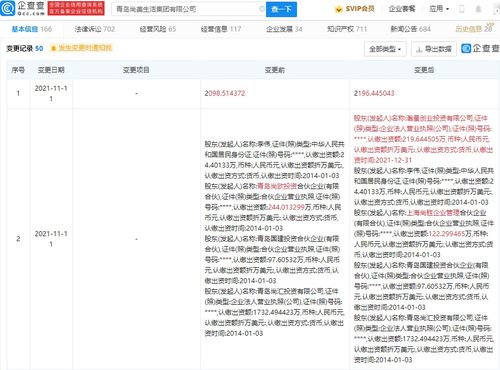Click the company search input field
This screenshot has width=500, height=370.
188,9
